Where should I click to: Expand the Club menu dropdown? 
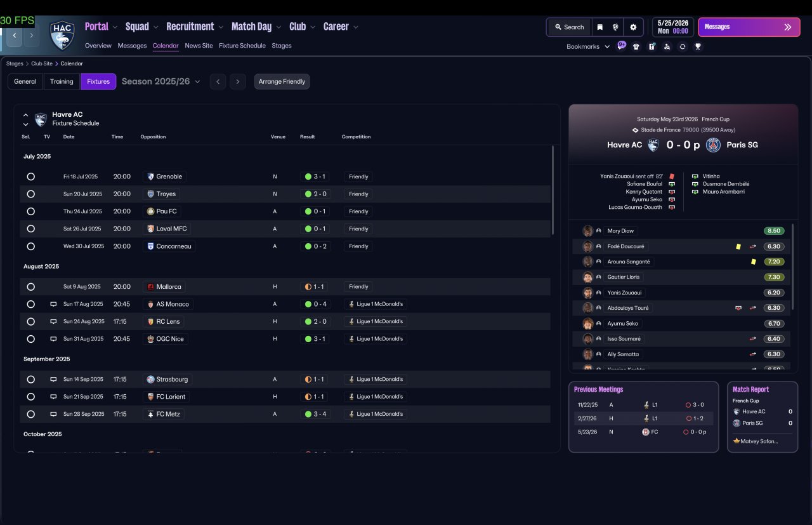pos(313,27)
